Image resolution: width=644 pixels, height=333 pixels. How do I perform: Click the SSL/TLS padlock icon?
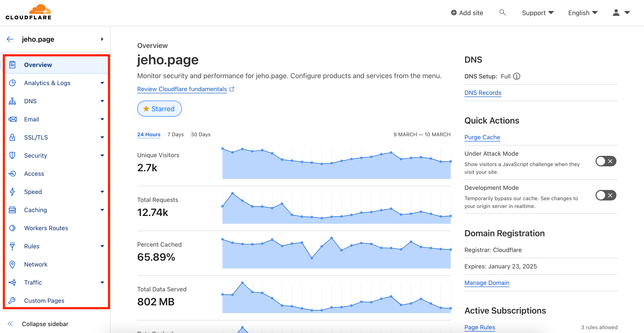(x=12, y=137)
